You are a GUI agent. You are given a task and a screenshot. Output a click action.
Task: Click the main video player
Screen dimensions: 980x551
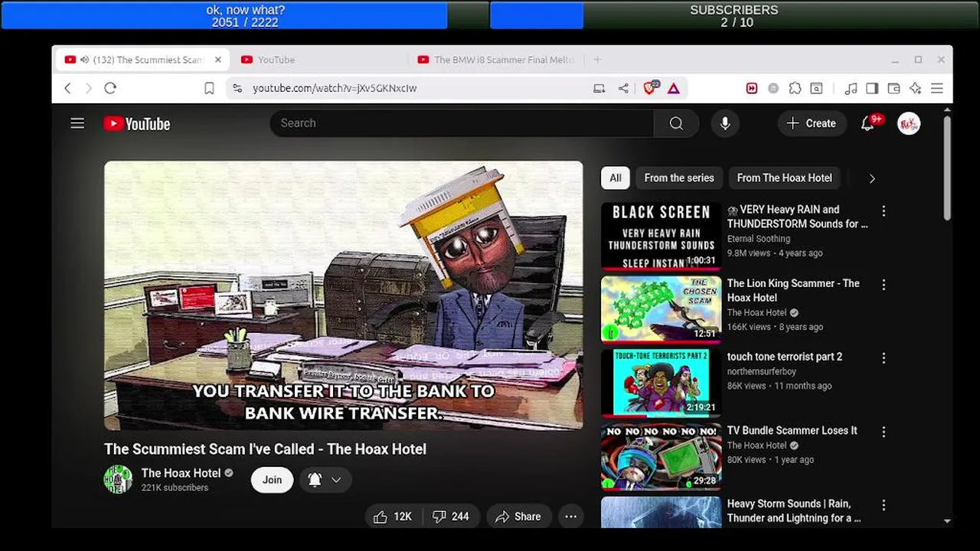click(343, 295)
